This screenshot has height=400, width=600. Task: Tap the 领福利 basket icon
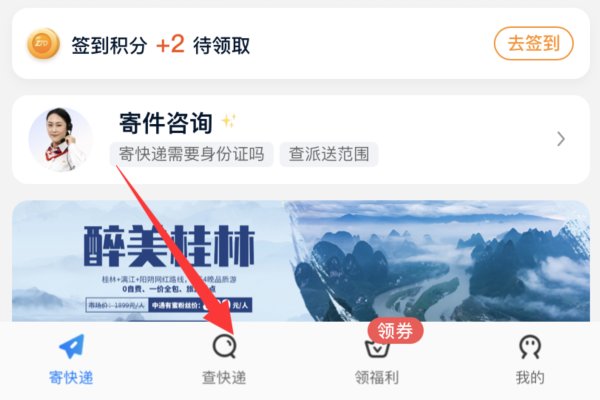pos(377,349)
